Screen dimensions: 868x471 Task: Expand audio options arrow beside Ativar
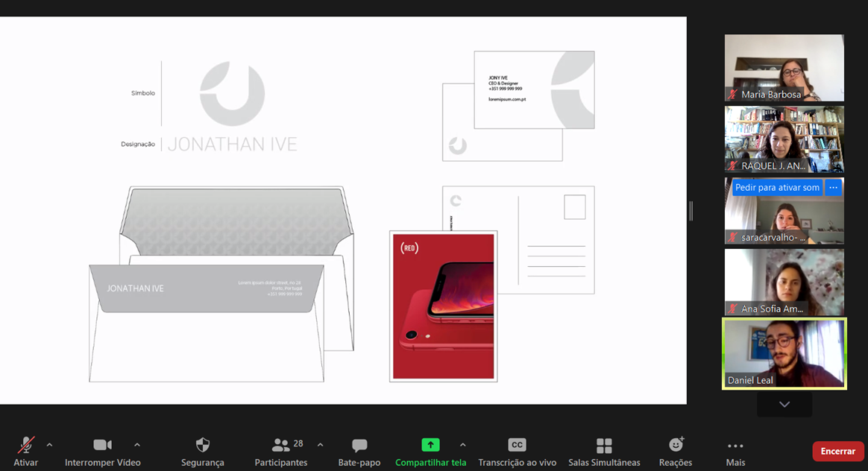pos(49,444)
